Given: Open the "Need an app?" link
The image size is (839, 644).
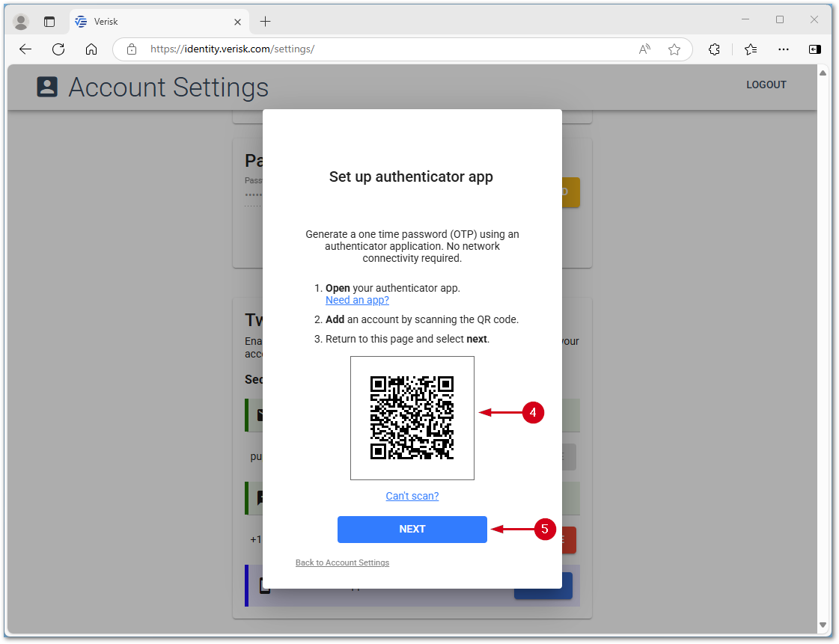Looking at the screenshot, I should click(357, 300).
